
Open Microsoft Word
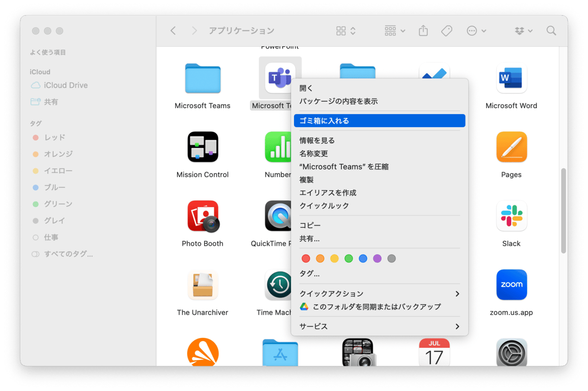[511, 78]
